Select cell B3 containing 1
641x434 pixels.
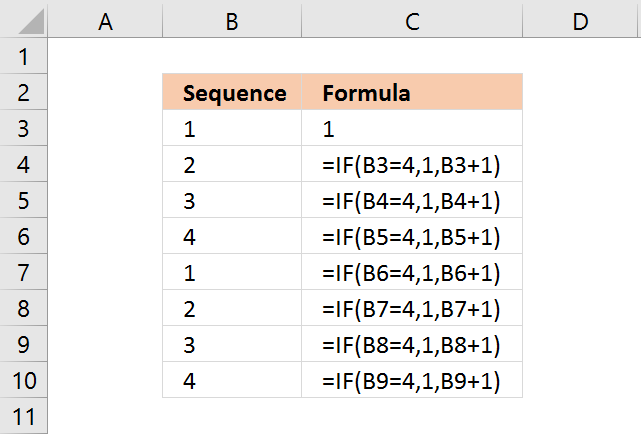click(232, 129)
